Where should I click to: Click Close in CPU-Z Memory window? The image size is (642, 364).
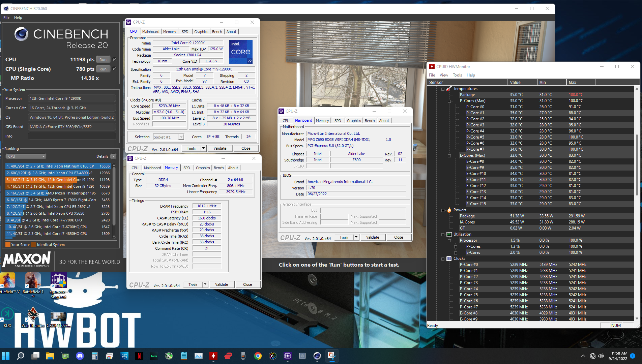[x=247, y=284]
